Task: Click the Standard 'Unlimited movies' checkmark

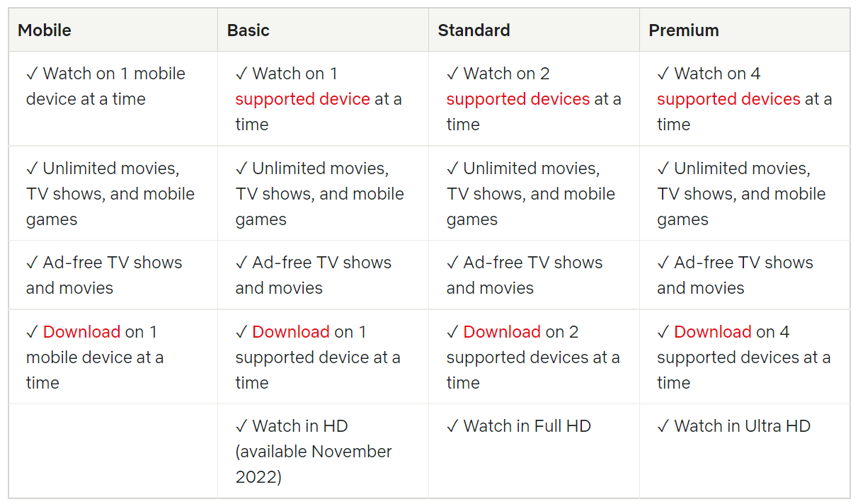Action: [452, 168]
